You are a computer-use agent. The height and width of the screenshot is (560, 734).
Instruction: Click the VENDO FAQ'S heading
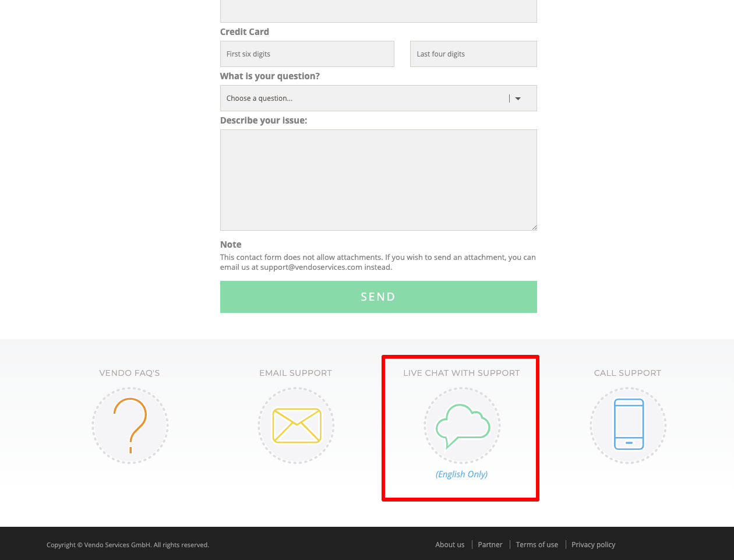click(x=129, y=373)
